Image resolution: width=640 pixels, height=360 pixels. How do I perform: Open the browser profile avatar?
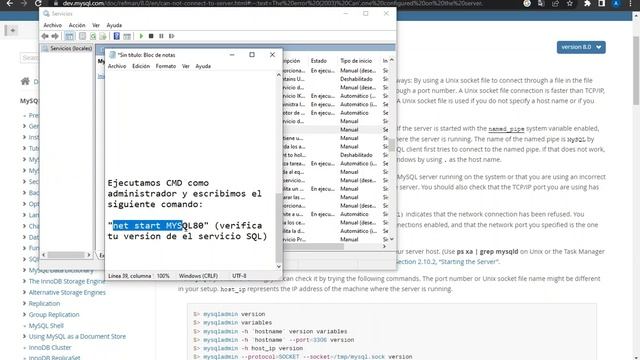(616, 3)
